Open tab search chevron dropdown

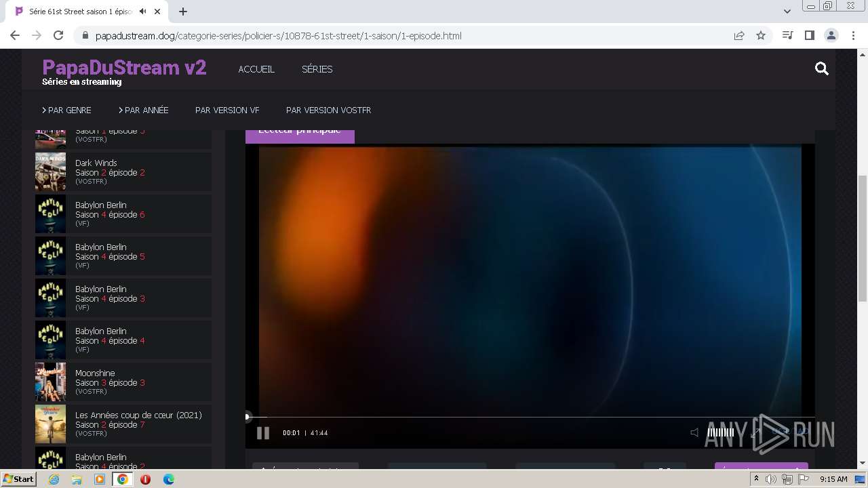787,11
